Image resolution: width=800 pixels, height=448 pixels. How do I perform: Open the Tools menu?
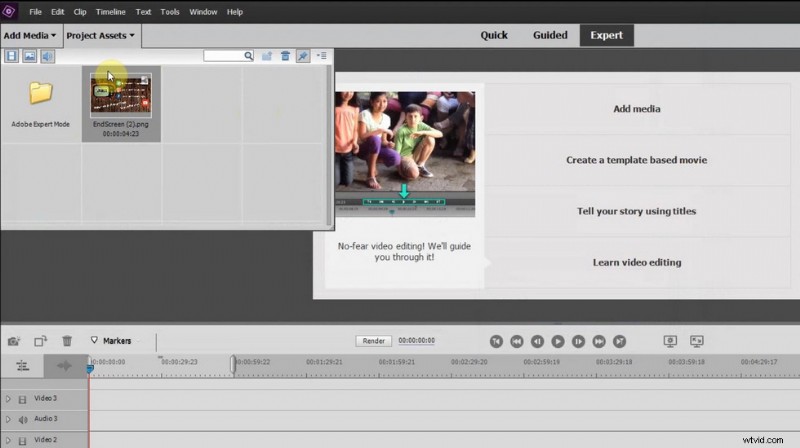(x=169, y=12)
